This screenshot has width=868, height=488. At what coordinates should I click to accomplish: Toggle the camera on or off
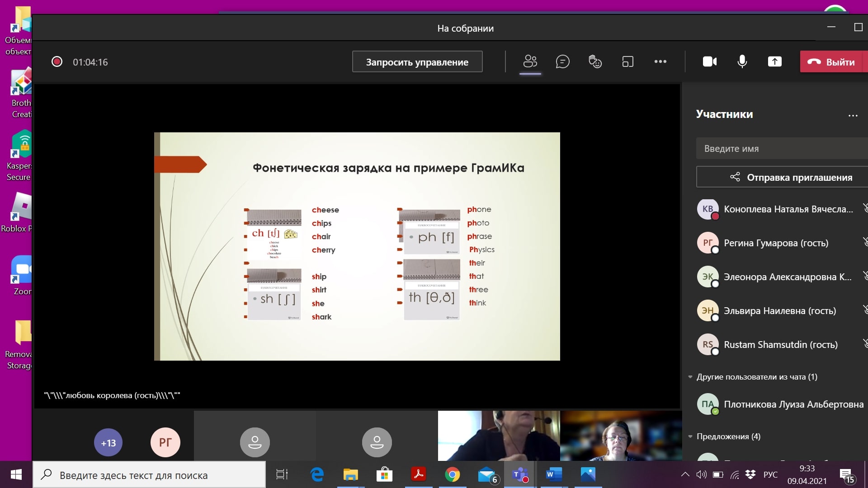pos(709,61)
